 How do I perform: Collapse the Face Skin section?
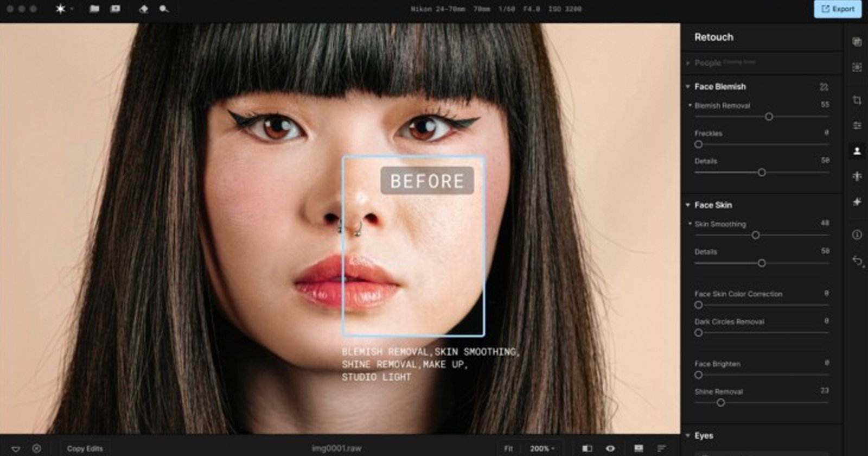(688, 205)
